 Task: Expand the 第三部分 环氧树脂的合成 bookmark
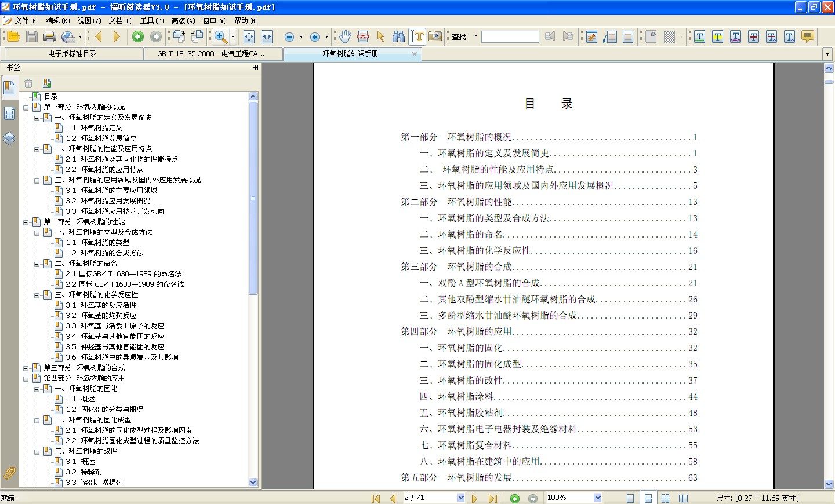click(26, 367)
